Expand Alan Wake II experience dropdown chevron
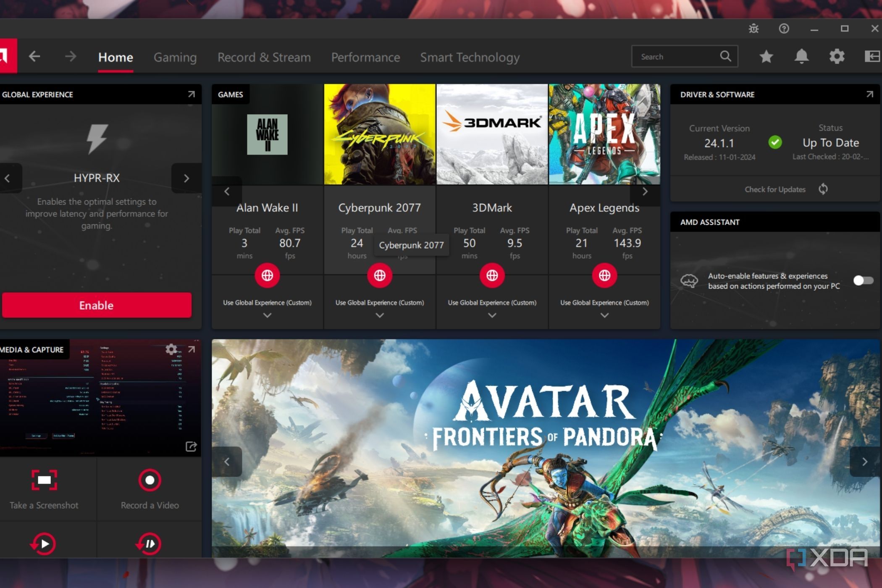The height and width of the screenshot is (588, 882). click(x=267, y=315)
